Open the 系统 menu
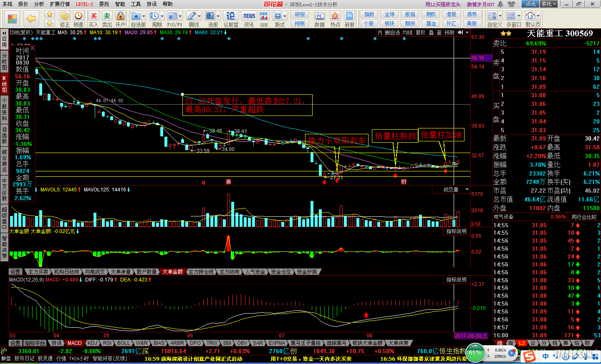 pos(8,4)
